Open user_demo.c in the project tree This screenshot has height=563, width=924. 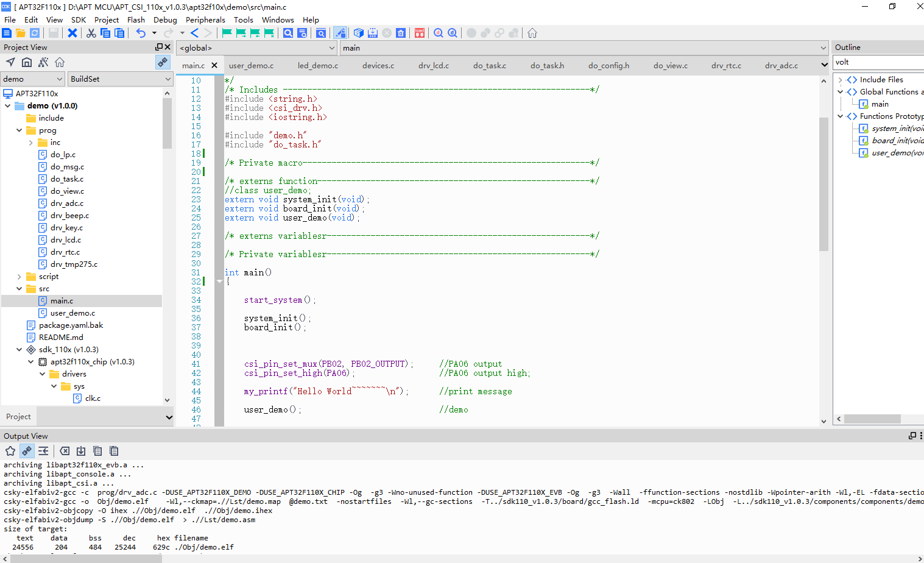[72, 313]
